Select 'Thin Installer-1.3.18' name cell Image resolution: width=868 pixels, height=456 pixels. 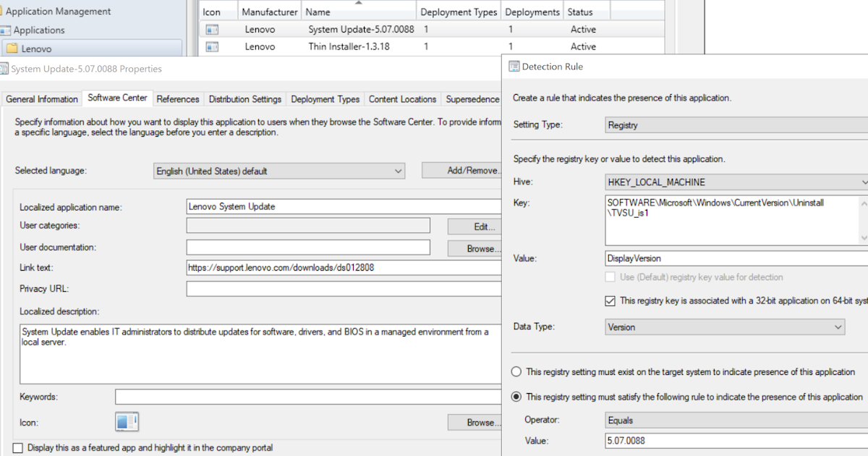pos(349,46)
